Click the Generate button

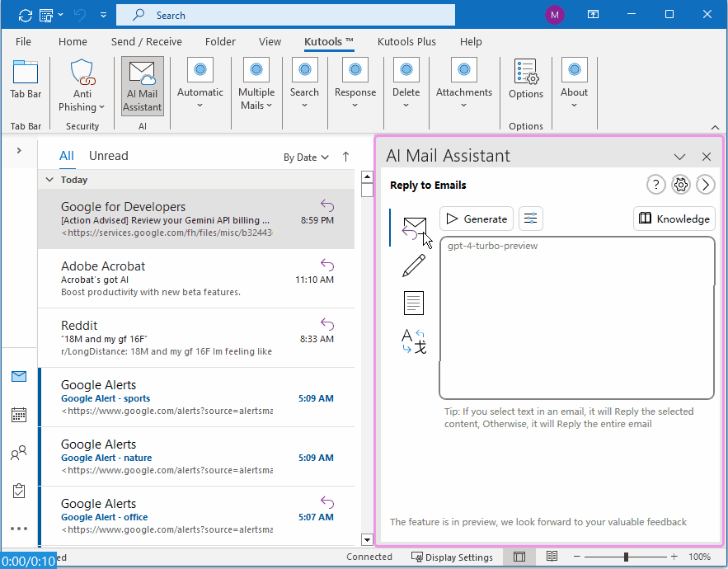[477, 219]
